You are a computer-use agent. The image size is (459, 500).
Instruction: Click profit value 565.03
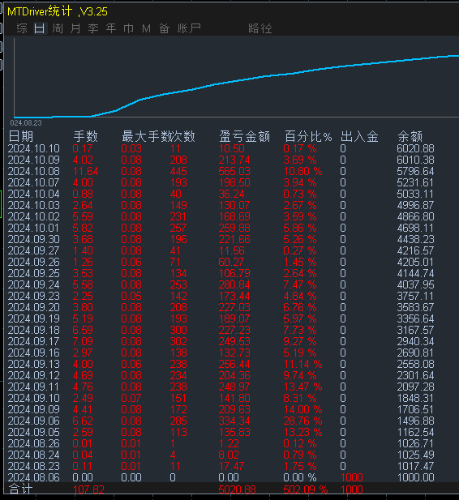235,171
